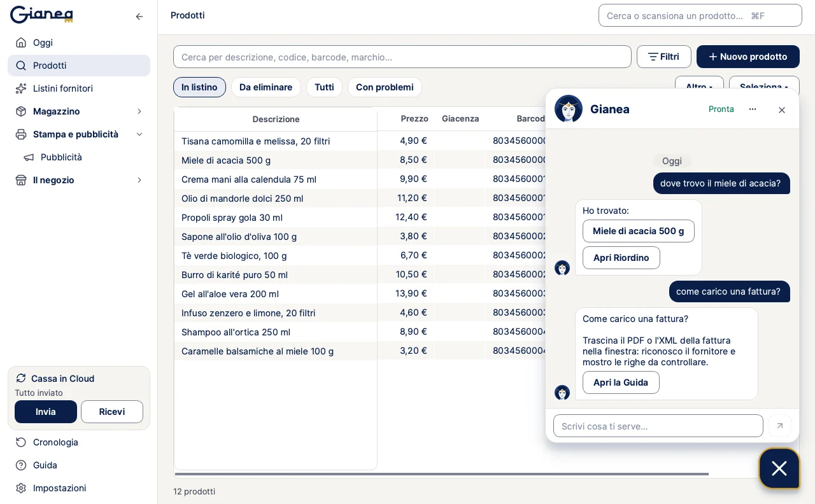Open Cronologia history
The width and height of the screenshot is (815, 504).
79,442
